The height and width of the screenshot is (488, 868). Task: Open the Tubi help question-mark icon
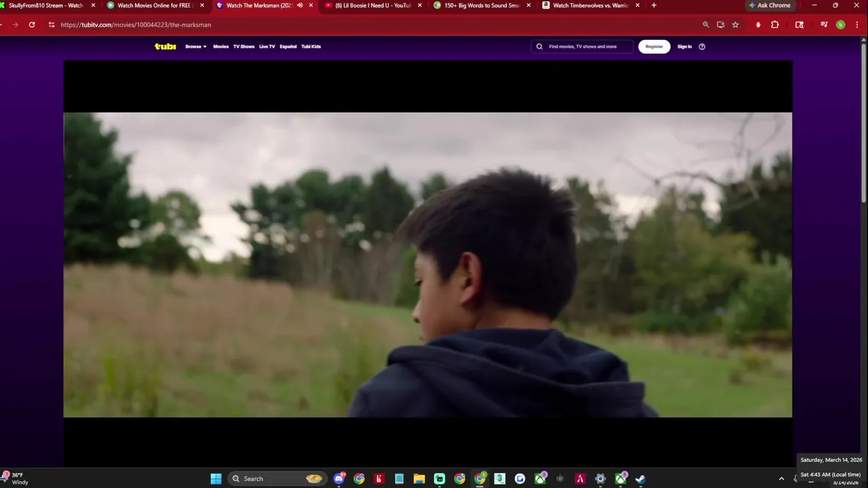702,47
